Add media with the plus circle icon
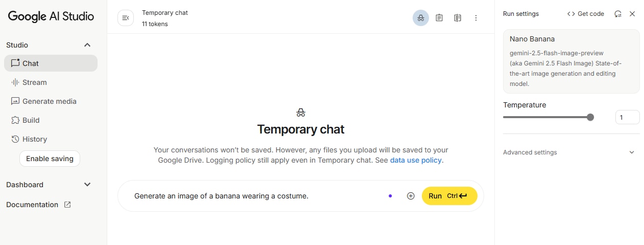The height and width of the screenshot is (245, 644). (411, 196)
